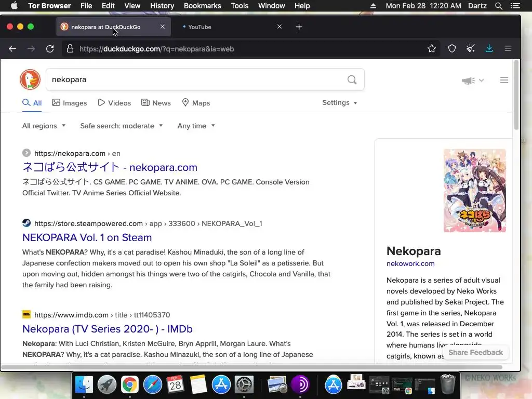Image resolution: width=532 pixels, height=399 pixels.
Task: Click the eject icon in menu bar
Action: (373, 6)
